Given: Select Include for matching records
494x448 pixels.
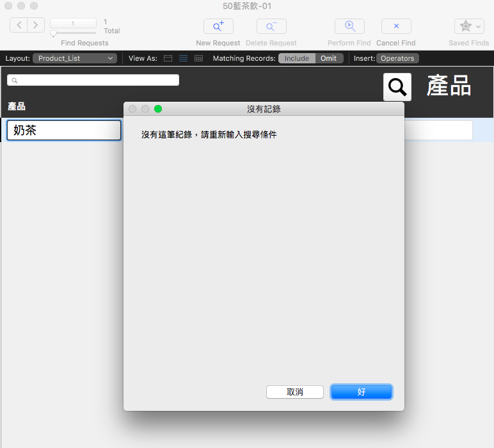Looking at the screenshot, I should [x=297, y=58].
